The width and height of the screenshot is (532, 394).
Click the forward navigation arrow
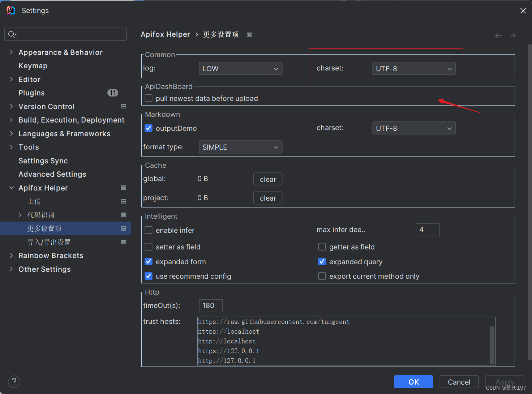coord(513,35)
